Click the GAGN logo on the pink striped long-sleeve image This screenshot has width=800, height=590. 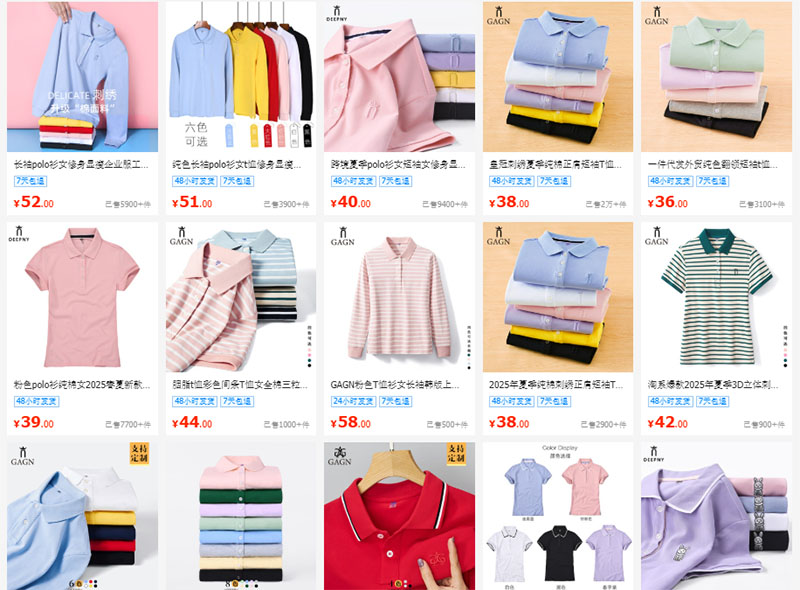[x=342, y=236]
